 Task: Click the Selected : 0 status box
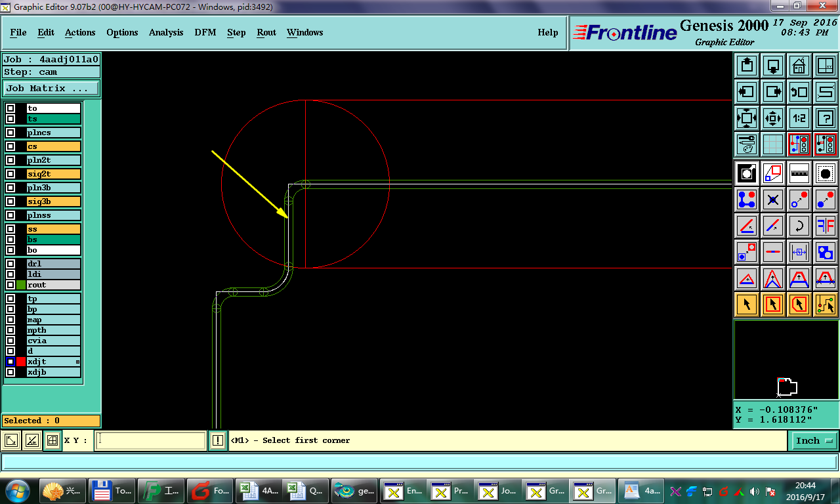51,421
